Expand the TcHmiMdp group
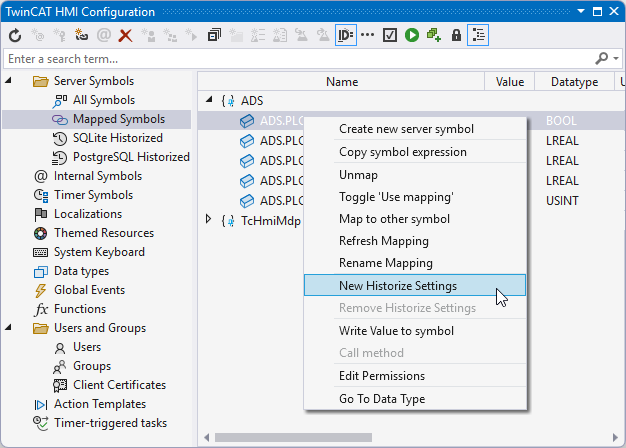This screenshot has width=626, height=448. [208, 219]
